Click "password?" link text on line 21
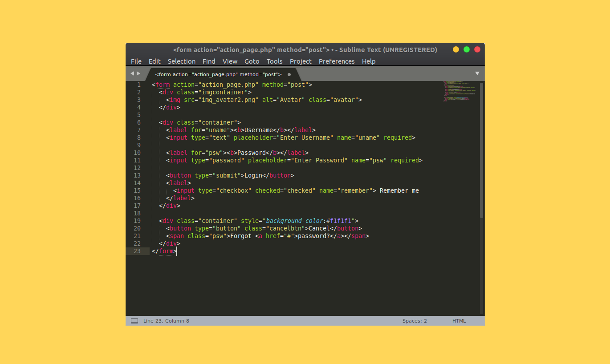Image resolution: width=610 pixels, height=364 pixels. click(x=314, y=236)
